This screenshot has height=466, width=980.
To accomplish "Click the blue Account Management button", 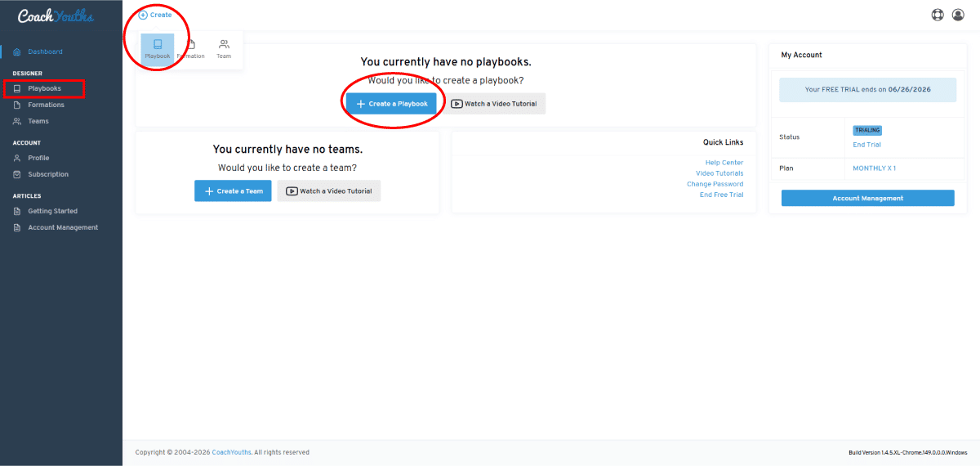I will pyautogui.click(x=868, y=198).
